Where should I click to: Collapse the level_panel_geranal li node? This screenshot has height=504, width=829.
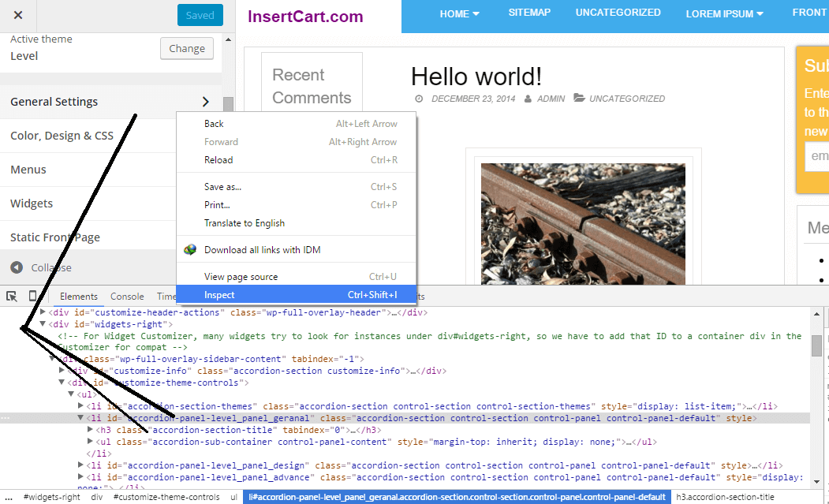click(81, 418)
